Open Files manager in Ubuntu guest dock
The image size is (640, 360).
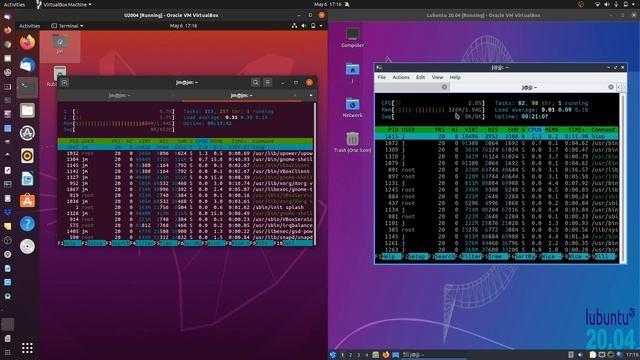(x=27, y=110)
